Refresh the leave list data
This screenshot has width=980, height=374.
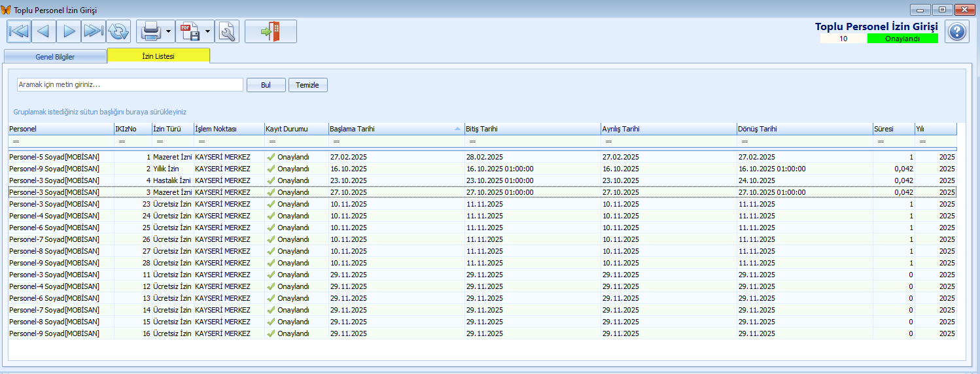pyautogui.click(x=119, y=31)
